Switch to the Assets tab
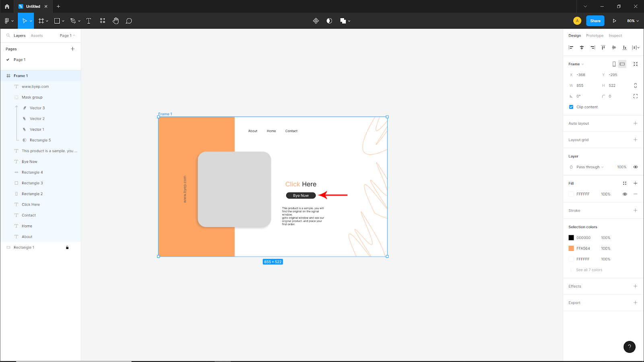The width and height of the screenshot is (644, 362). point(37,35)
